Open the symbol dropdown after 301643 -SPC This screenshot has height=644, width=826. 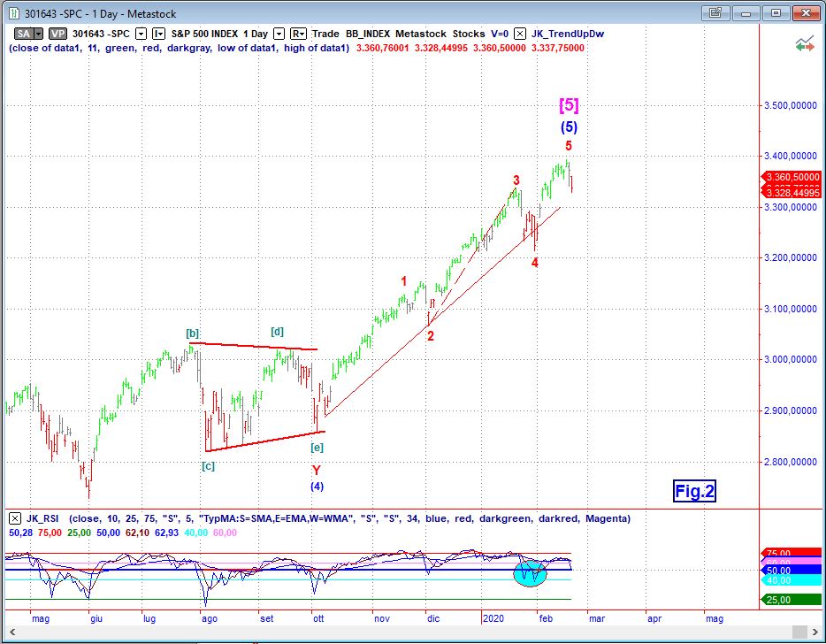coord(141,34)
